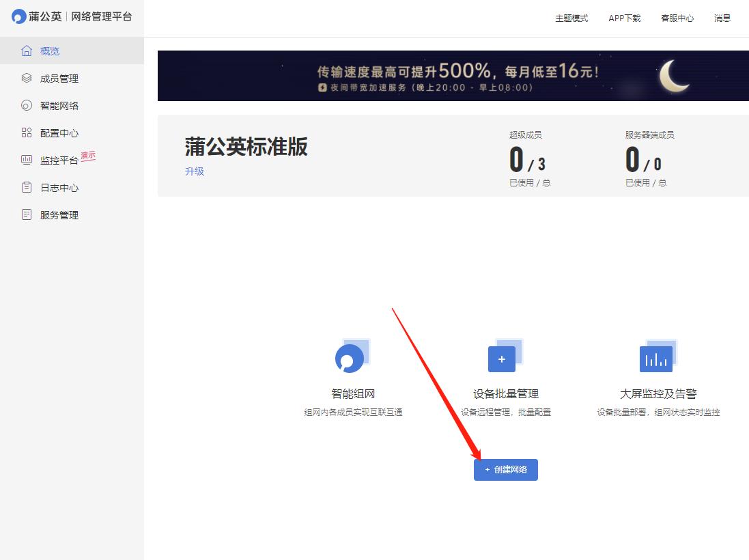Open the night bandwidth acceleration promo banner
The image size is (749, 560).
tap(453, 75)
